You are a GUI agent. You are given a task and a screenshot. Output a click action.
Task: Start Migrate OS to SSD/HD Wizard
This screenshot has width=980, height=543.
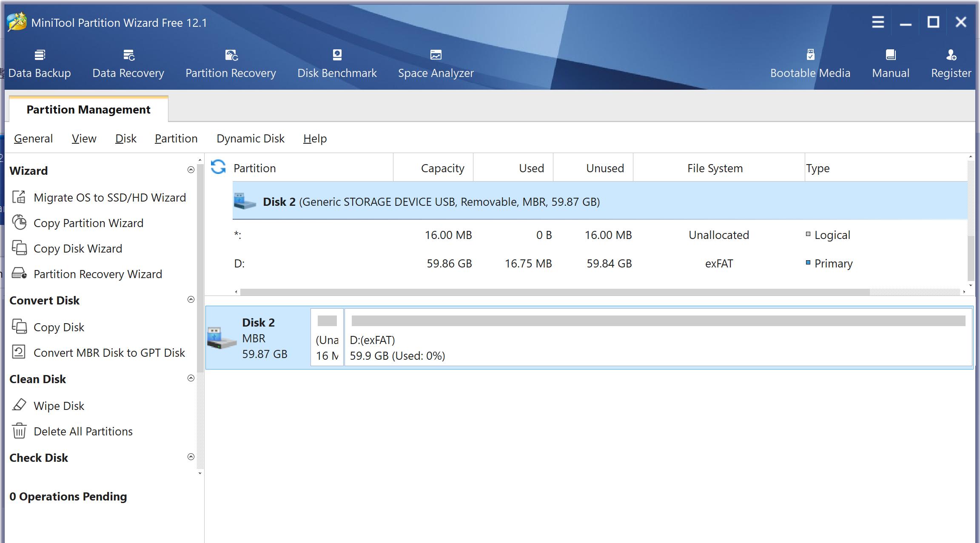coord(109,198)
